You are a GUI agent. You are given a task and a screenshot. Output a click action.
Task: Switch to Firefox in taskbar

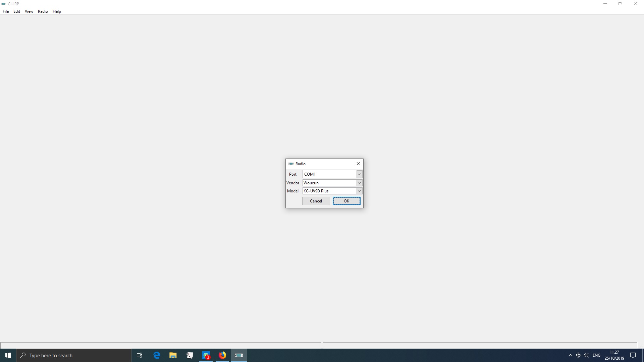point(222,355)
